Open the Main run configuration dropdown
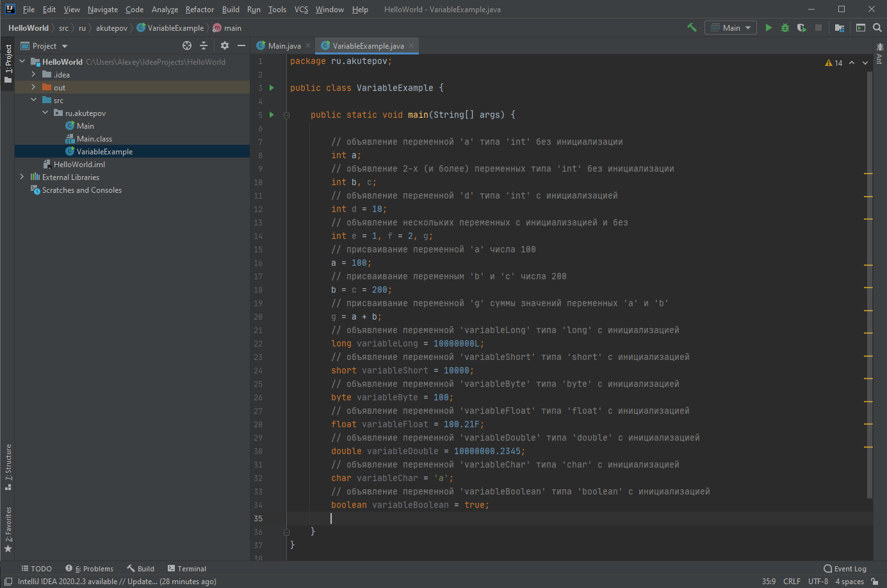Screen dimensions: 887x588 coord(731,28)
